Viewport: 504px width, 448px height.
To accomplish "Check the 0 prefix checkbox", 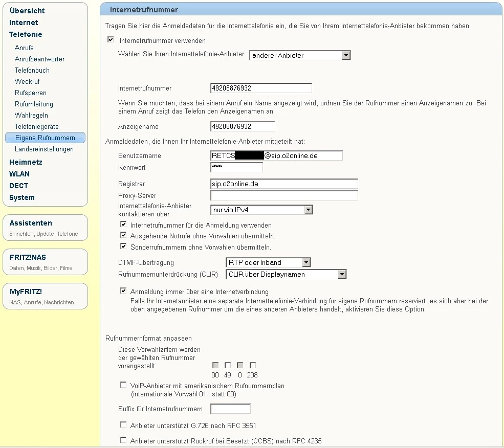I will coord(240,365).
